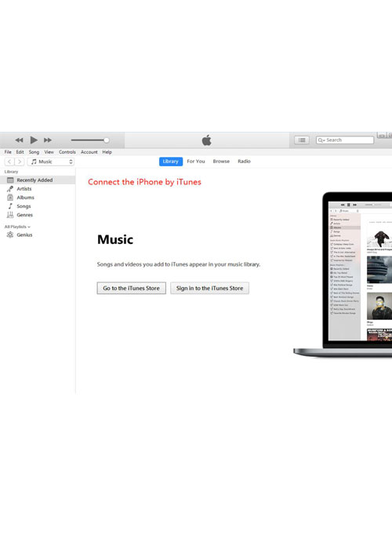Switch to the Browse tab
The width and height of the screenshot is (392, 549).
221,162
